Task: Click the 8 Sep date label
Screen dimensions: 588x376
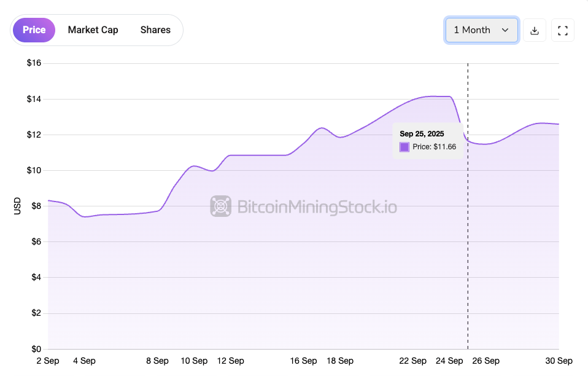Action: 157,361
